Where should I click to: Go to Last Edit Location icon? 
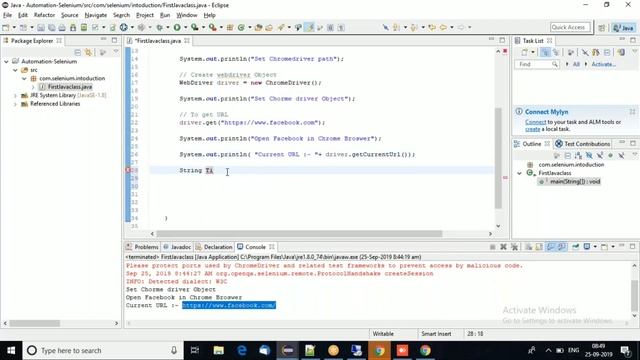pos(431,27)
